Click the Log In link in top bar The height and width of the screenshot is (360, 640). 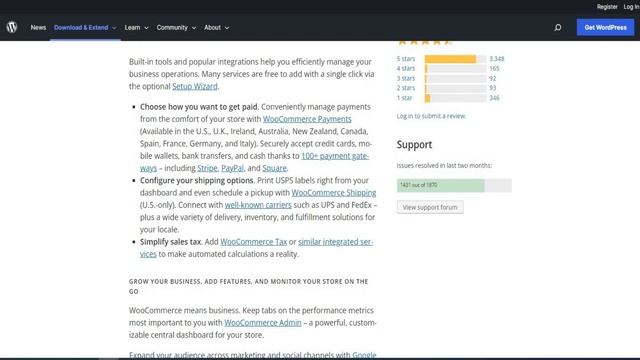[631, 7]
